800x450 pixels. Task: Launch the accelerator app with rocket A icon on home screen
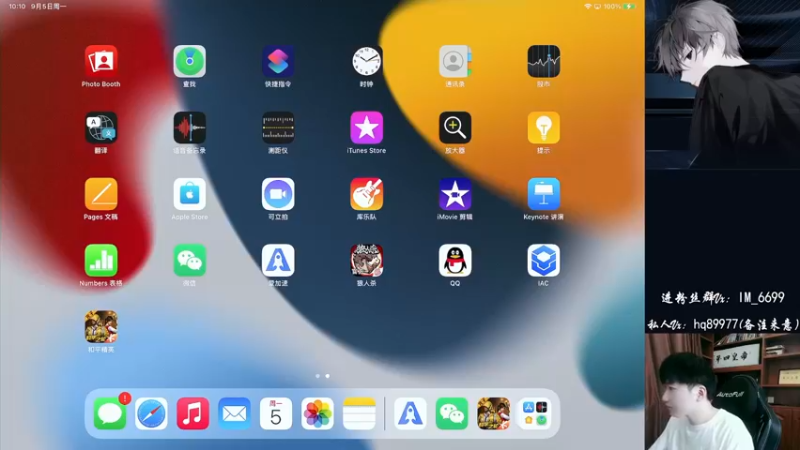278,260
